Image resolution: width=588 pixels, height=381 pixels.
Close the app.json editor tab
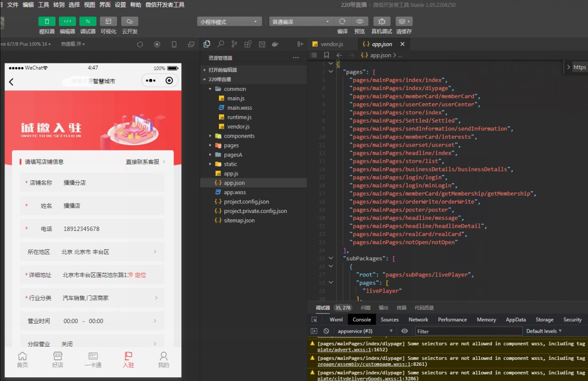coord(403,44)
